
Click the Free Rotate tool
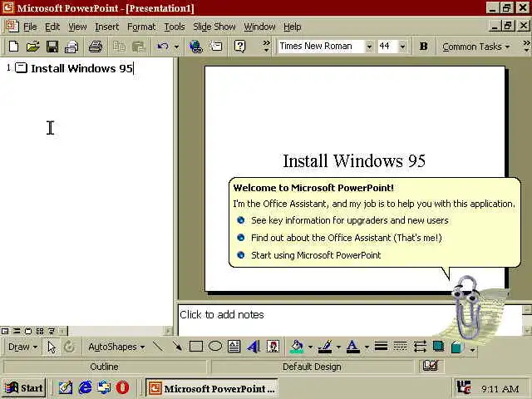pyautogui.click(x=69, y=347)
